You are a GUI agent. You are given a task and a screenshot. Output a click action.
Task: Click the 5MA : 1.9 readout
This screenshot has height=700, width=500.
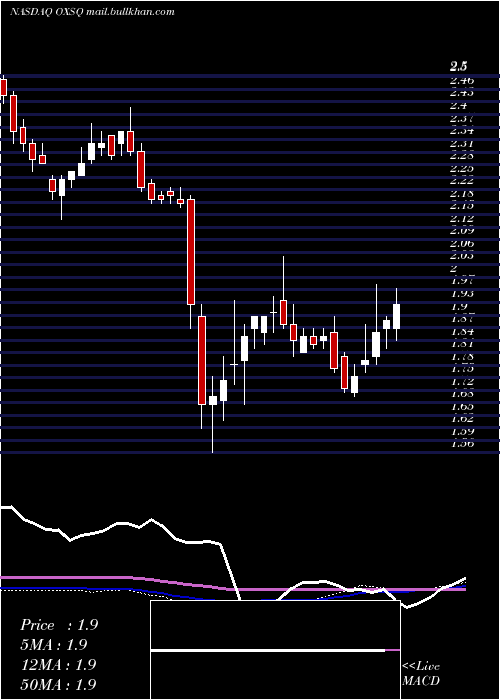tap(54, 645)
